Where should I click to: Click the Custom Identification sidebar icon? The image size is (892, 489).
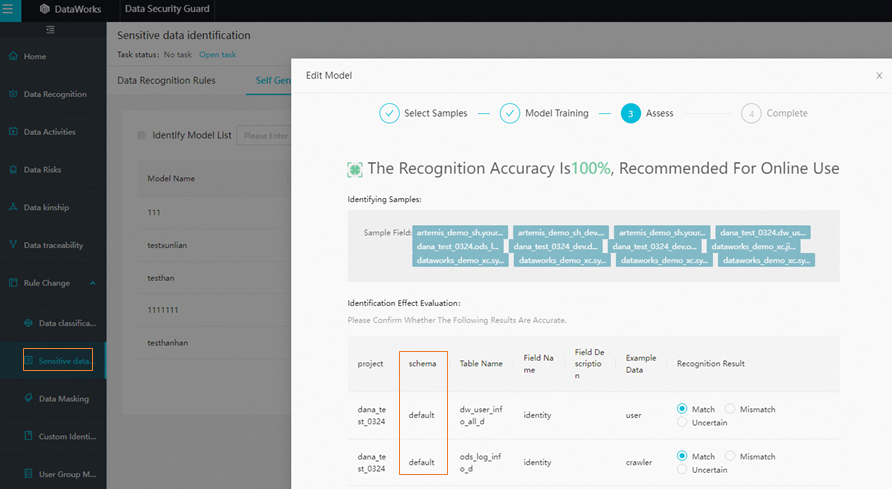pos(28,436)
